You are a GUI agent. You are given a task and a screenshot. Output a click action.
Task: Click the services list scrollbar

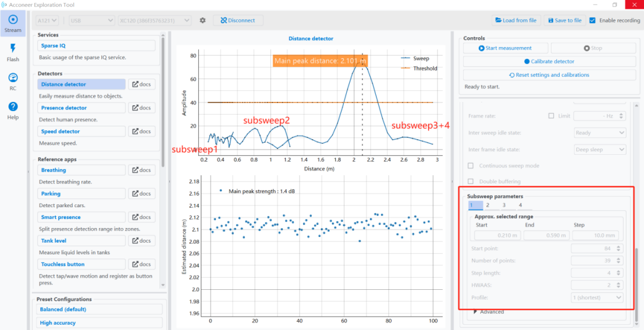(163, 103)
